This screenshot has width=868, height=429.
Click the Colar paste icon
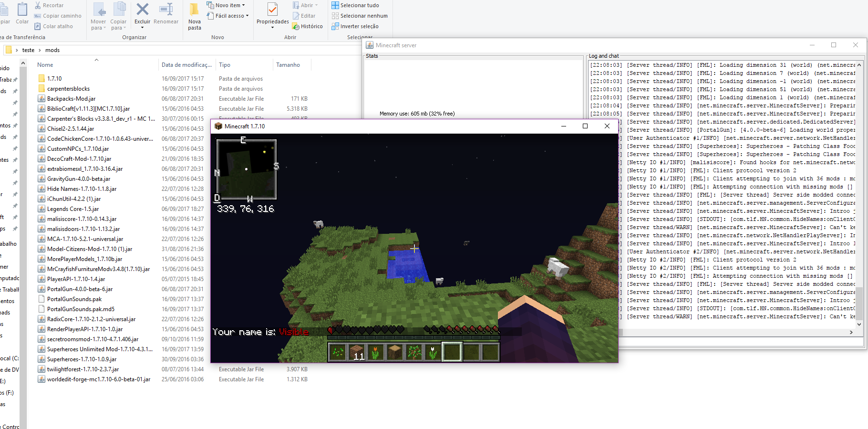point(22,10)
